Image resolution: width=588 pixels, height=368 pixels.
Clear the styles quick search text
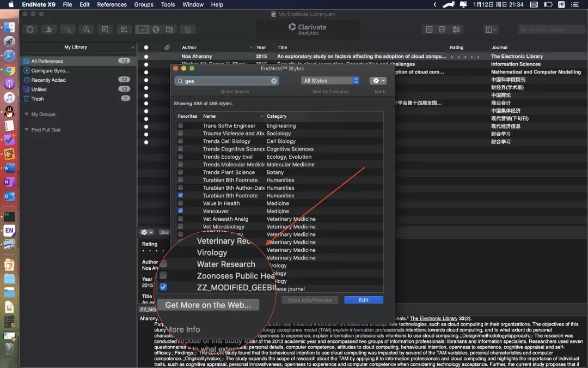[274, 81]
